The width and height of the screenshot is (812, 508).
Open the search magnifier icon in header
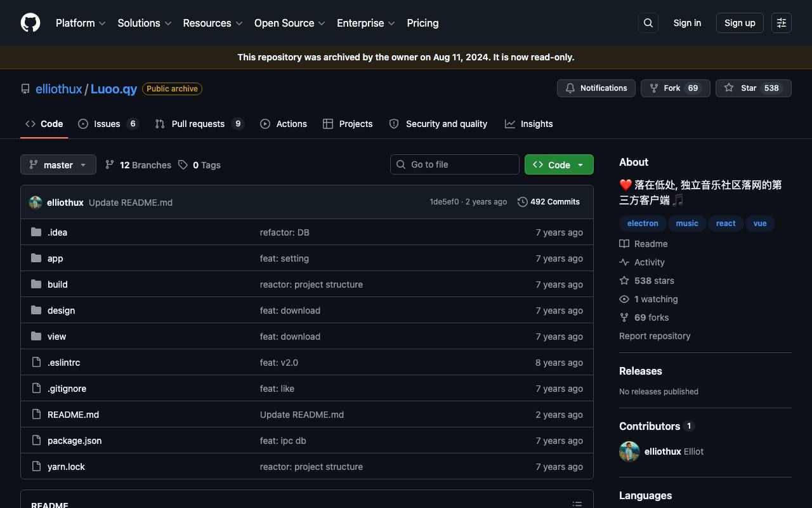[x=648, y=23]
